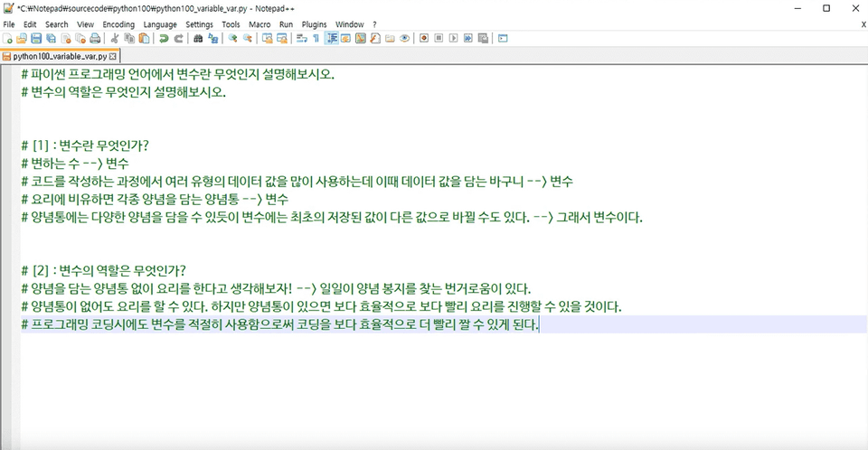Toggle show all characters pilcrow icon
Screen dimensions: 868x450
click(316, 38)
